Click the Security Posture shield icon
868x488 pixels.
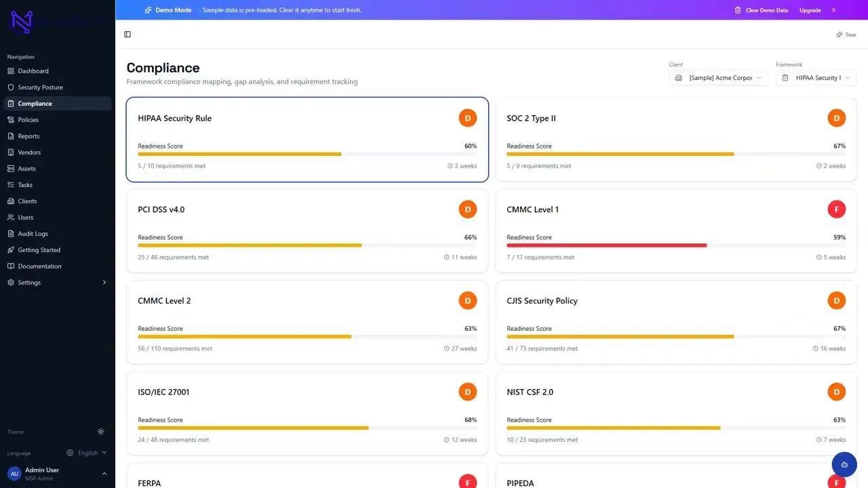(x=11, y=87)
